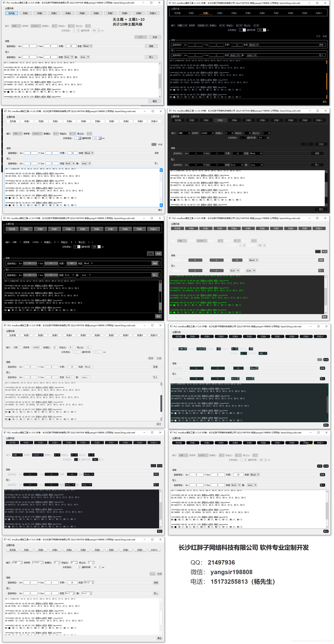Open 校验位 E dropdown in black gray-button window

74,242
